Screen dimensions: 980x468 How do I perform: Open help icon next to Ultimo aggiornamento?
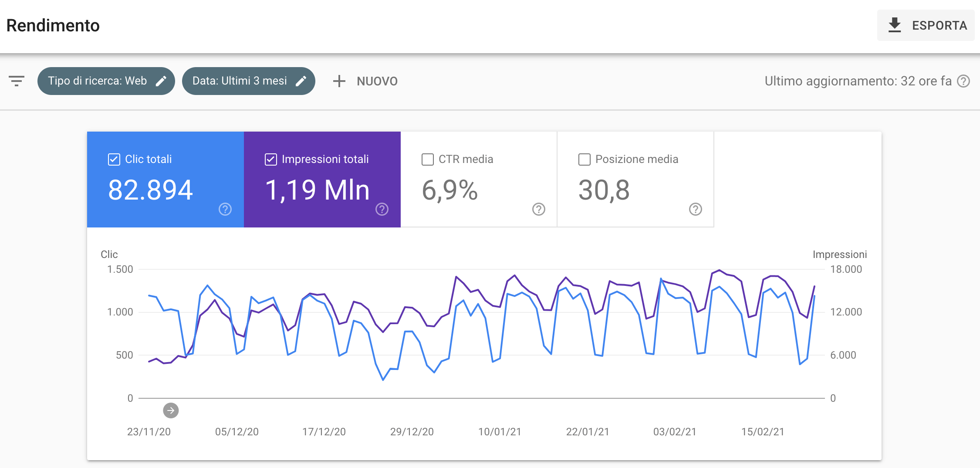coord(963,81)
